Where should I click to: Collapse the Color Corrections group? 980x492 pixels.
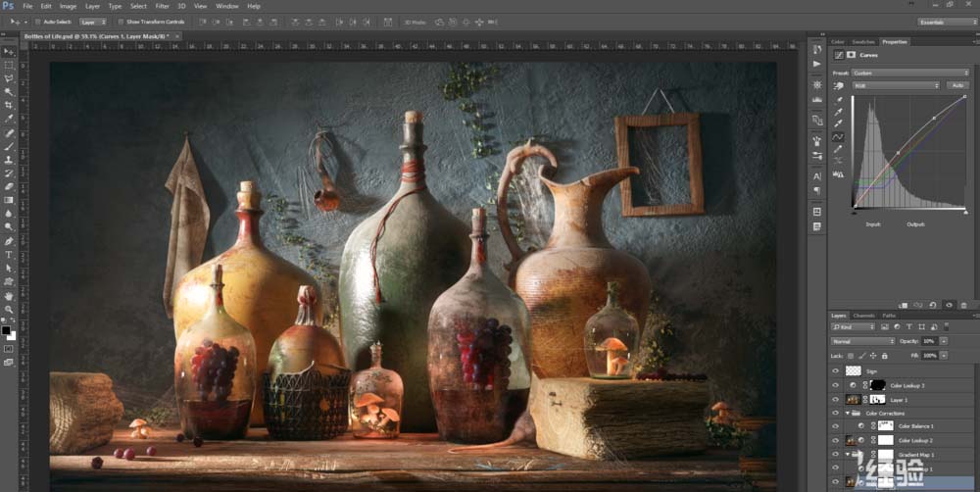pos(848,414)
